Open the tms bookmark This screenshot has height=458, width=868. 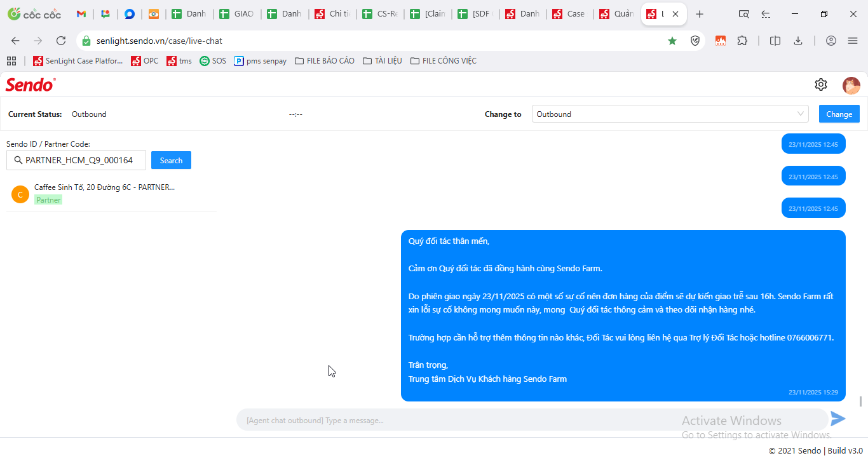(x=179, y=61)
